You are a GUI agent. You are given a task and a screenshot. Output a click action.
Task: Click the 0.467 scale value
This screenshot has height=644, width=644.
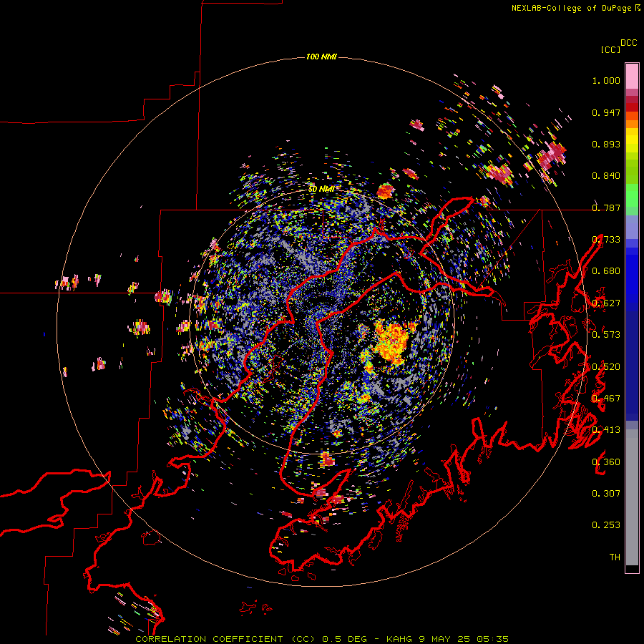coord(606,399)
